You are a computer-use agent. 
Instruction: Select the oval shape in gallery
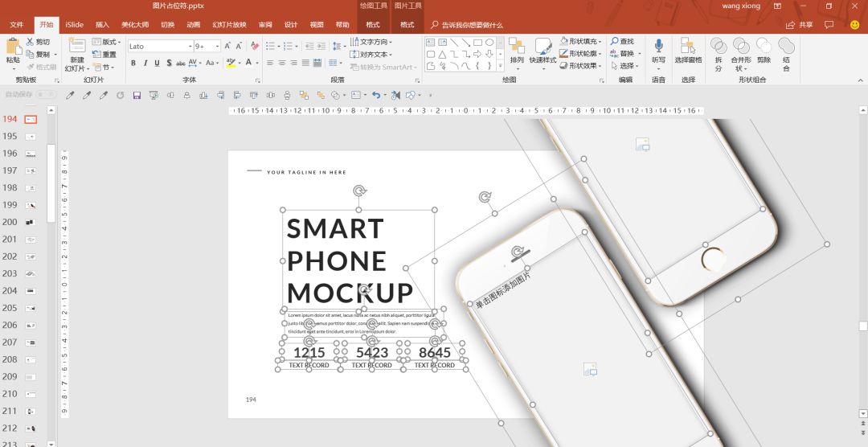(x=489, y=42)
